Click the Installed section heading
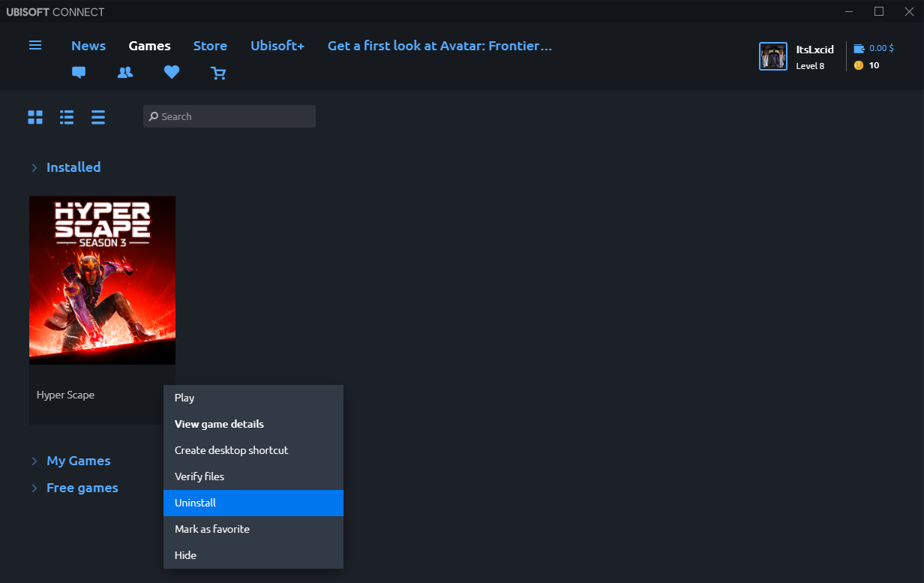 pos(73,167)
